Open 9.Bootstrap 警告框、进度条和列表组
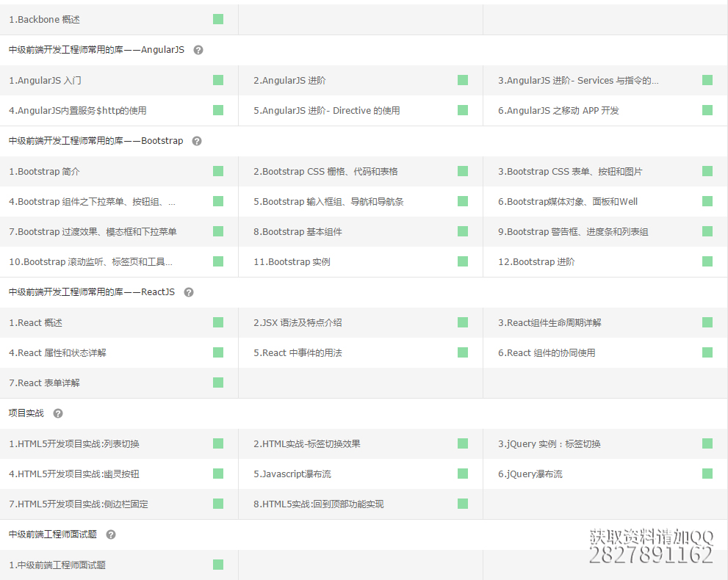 (574, 232)
